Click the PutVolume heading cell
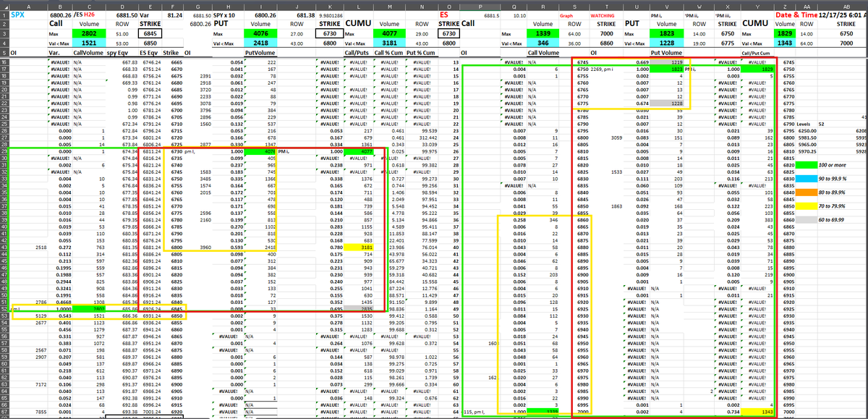Image resolution: width=868 pixels, height=419 pixels. point(261,53)
